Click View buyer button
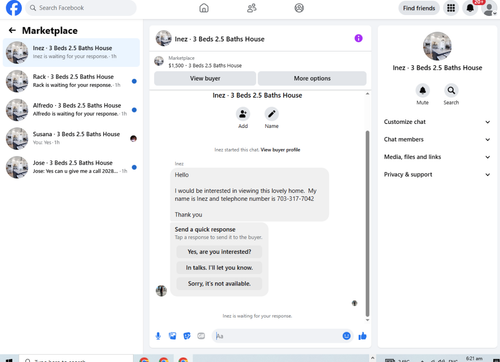This screenshot has width=500, height=362. click(205, 78)
